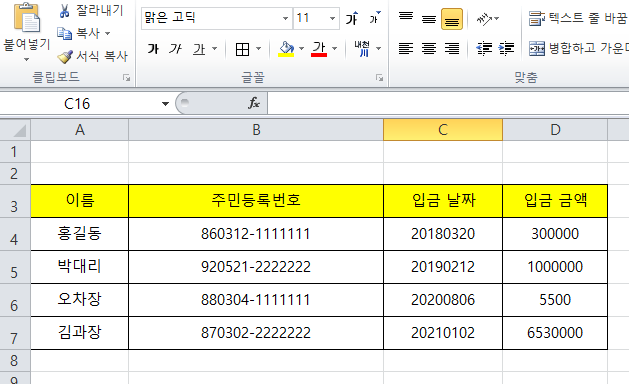The image size is (629, 384).
Task: Select header cell 주민등록번호
Action: coord(256,201)
